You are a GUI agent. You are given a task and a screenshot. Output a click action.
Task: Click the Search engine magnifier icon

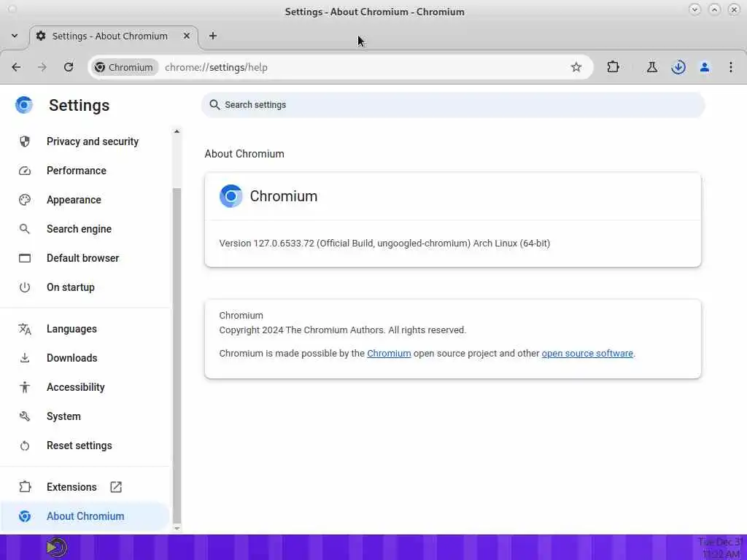coord(25,228)
